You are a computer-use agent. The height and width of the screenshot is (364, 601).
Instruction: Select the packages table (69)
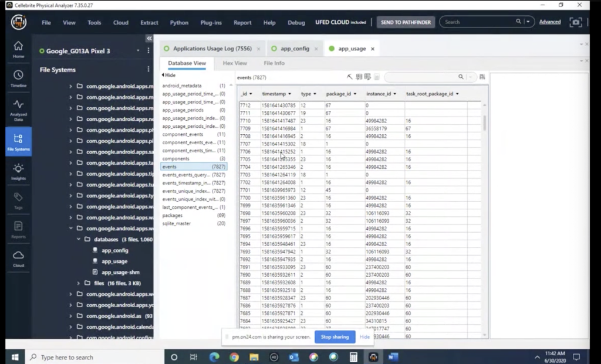point(194,215)
